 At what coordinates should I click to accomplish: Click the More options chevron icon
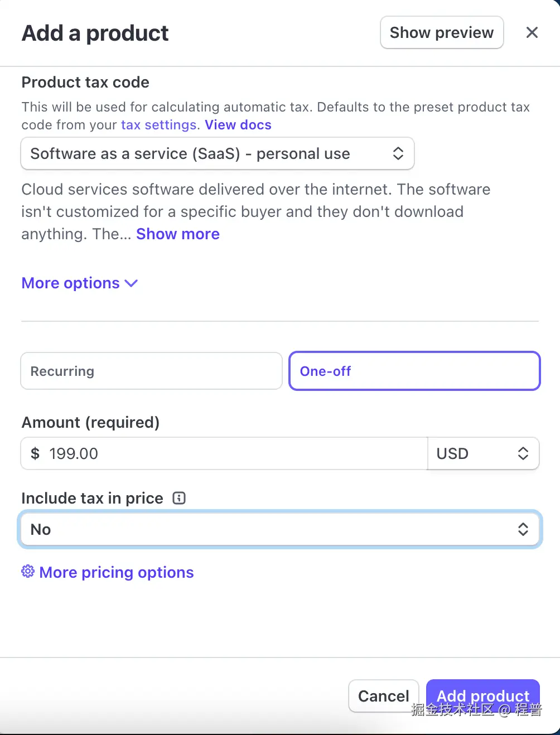tap(132, 283)
